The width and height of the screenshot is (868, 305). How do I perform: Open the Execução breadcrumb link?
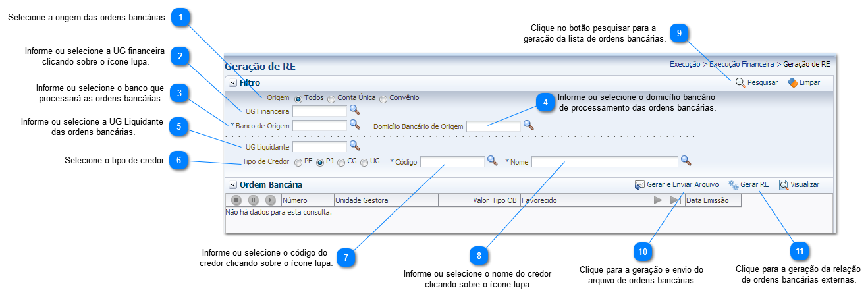click(685, 65)
